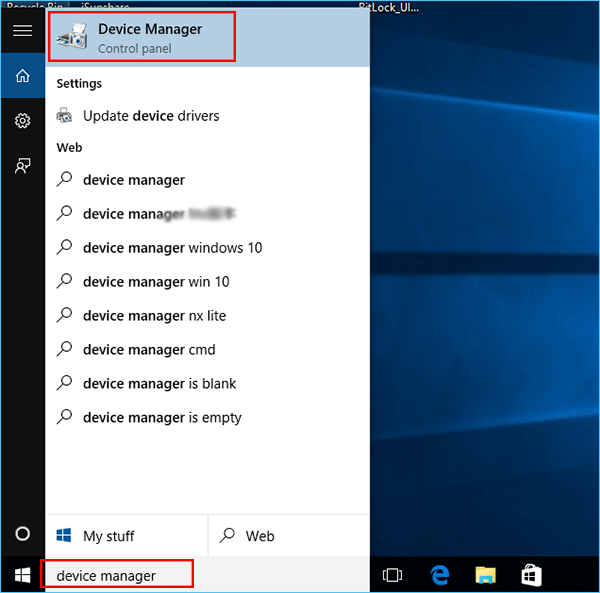Click 'device manager is blank' suggestion
Image resolution: width=600 pixels, height=593 pixels.
click(x=159, y=384)
